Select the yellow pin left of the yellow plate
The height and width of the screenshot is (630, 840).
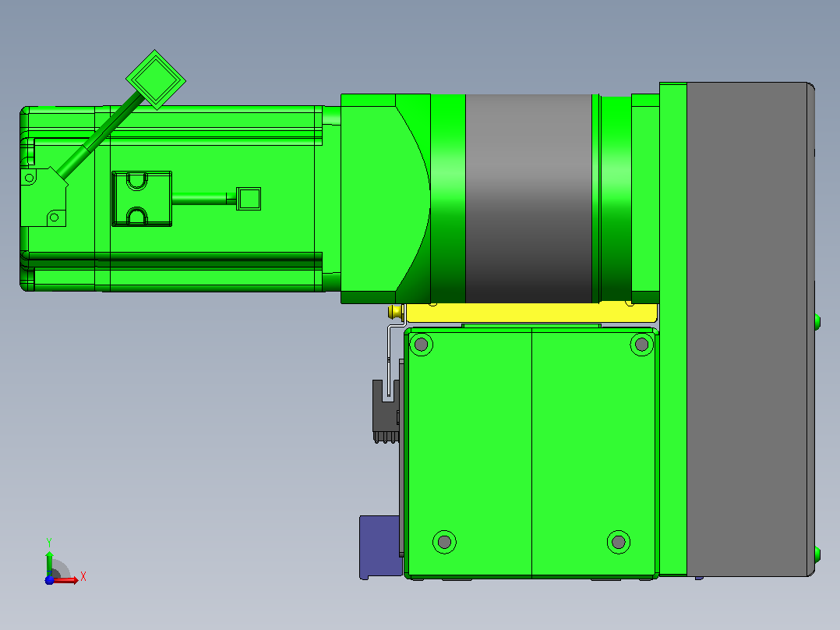tap(395, 312)
